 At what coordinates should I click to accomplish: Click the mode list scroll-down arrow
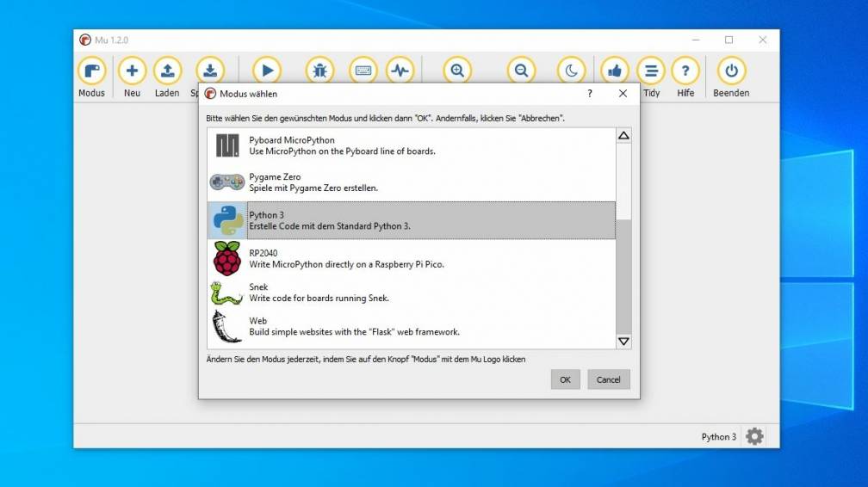(x=623, y=342)
